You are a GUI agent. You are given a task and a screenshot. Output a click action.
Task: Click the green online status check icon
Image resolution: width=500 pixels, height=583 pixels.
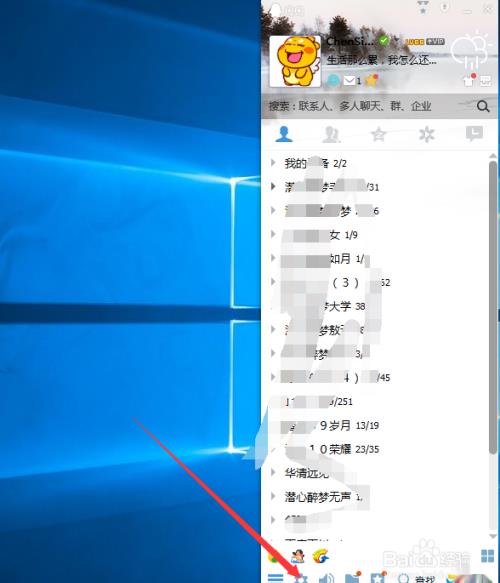point(384,40)
